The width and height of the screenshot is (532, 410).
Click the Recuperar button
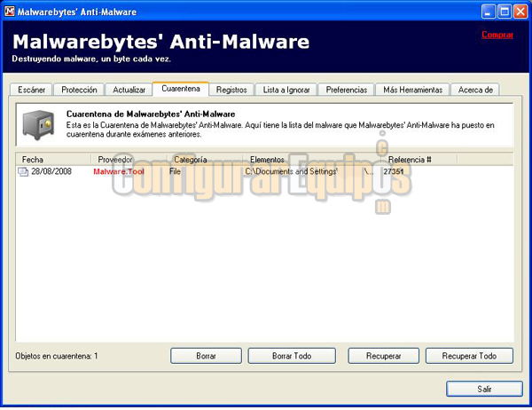click(383, 356)
